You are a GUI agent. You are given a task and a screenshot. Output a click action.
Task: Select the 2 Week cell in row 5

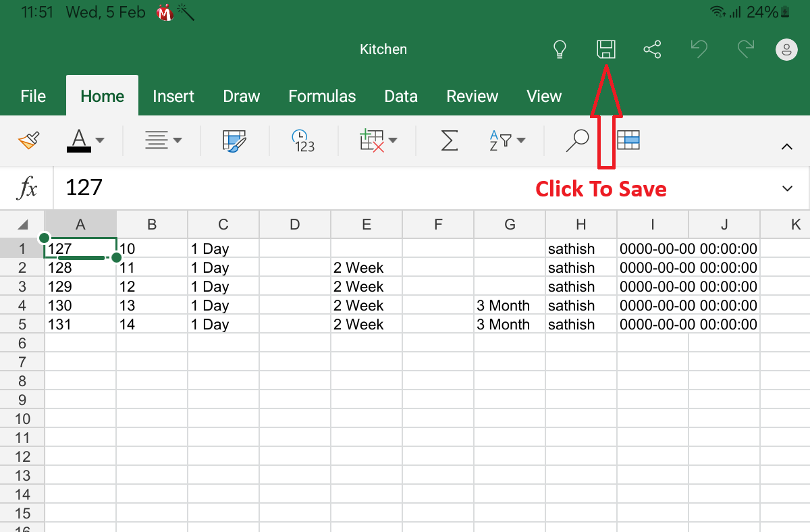pyautogui.click(x=367, y=324)
